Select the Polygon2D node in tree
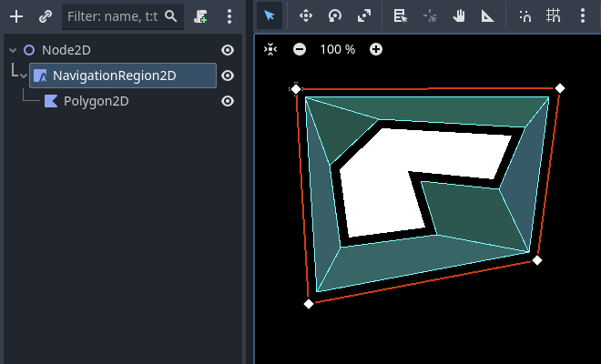This screenshot has width=601, height=364. 96,101
